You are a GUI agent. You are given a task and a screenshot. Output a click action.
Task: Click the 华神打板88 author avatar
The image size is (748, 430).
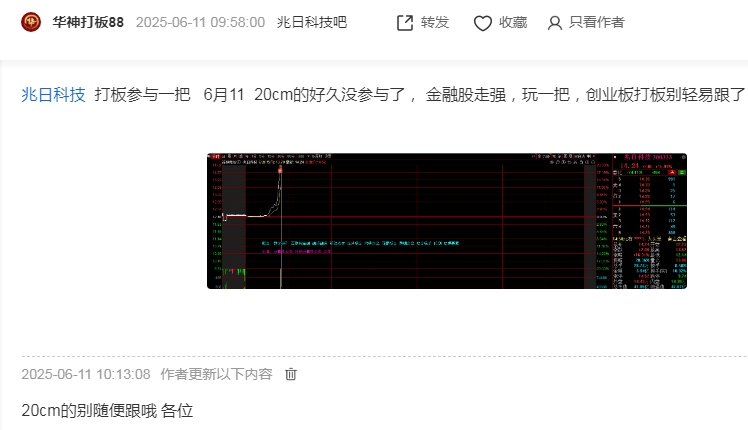[31, 22]
